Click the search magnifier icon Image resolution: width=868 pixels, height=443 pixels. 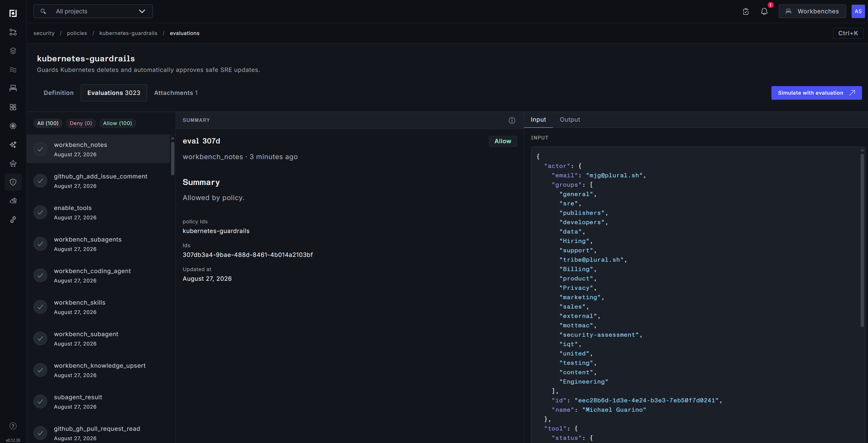43,11
